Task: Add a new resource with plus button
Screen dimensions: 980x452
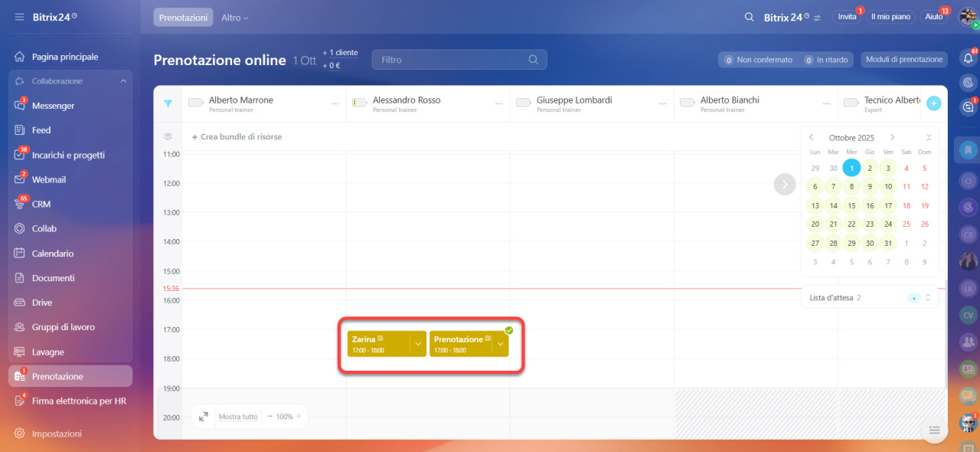Action: [934, 103]
